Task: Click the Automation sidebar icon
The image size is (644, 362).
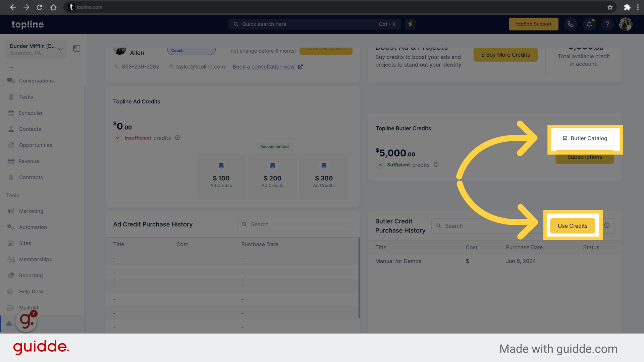Action: (x=11, y=227)
